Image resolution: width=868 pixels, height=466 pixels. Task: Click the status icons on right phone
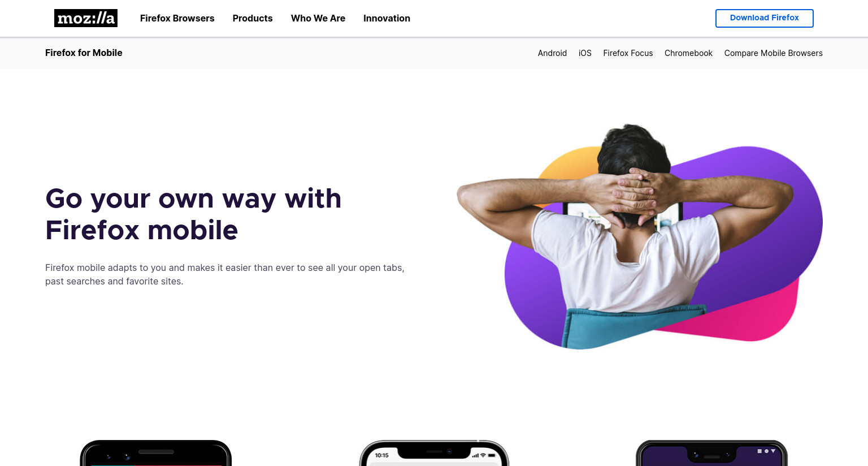coord(766,451)
